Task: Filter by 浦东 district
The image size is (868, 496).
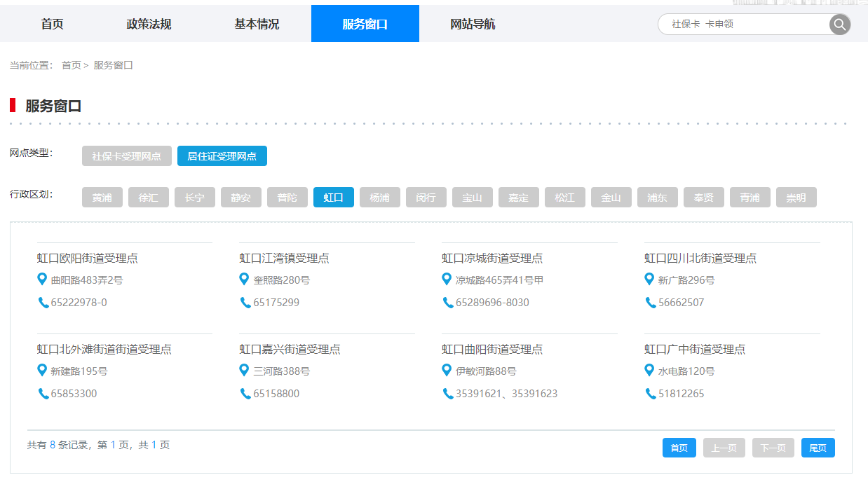Action: tap(658, 198)
